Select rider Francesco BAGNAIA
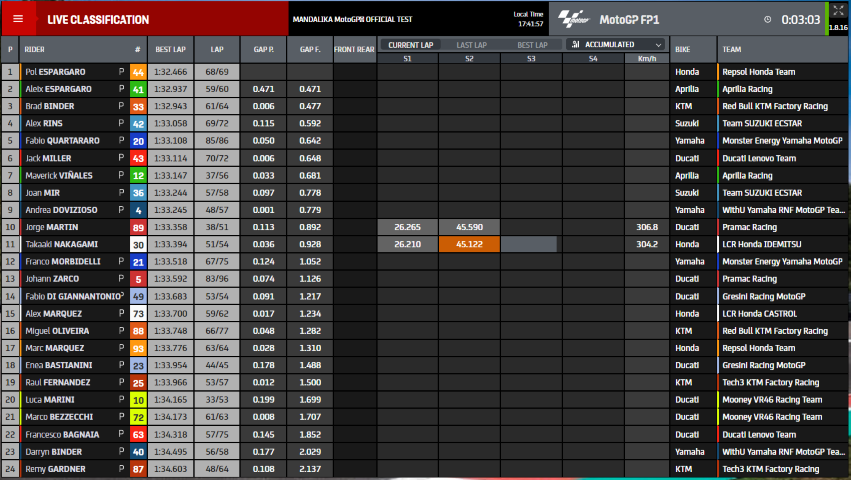Image resolution: width=851 pixels, height=480 pixels. (62, 434)
